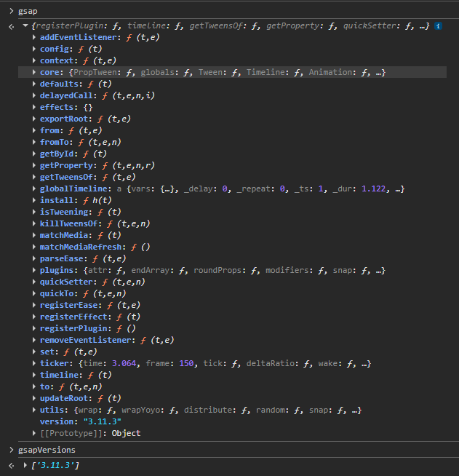Image resolution: width=459 pixels, height=476 pixels.
Task: Expand the registerPlugin function entry
Action: 34,328
